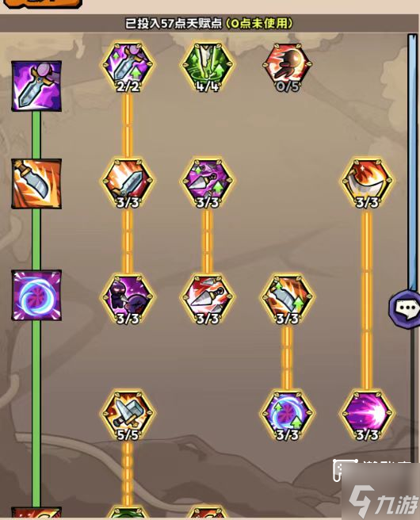The height and width of the screenshot is (520, 420).
Task: Select the shadow ninja clone talent 3/3
Action: [128, 299]
